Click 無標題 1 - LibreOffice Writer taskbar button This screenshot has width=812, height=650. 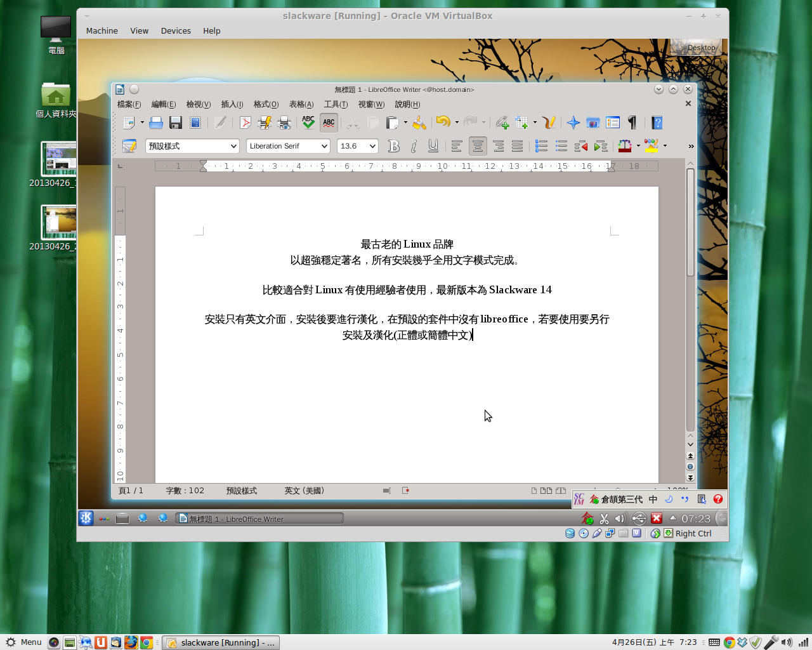(259, 519)
